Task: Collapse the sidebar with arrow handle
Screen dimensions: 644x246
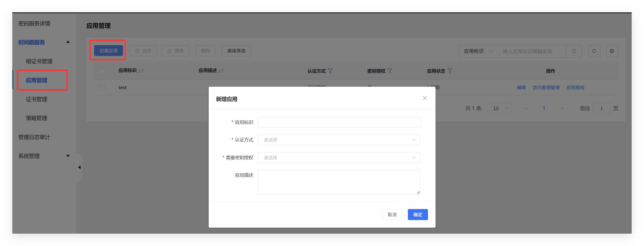Action: point(80,167)
